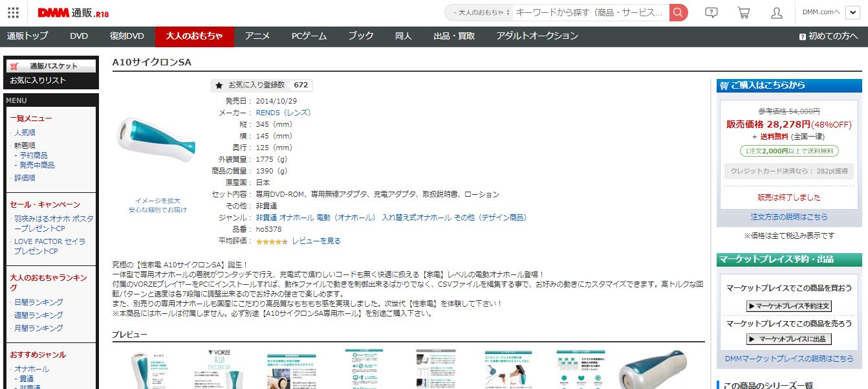The image size is (868, 389).
Task: Focus the keyword search input field
Action: click(591, 12)
